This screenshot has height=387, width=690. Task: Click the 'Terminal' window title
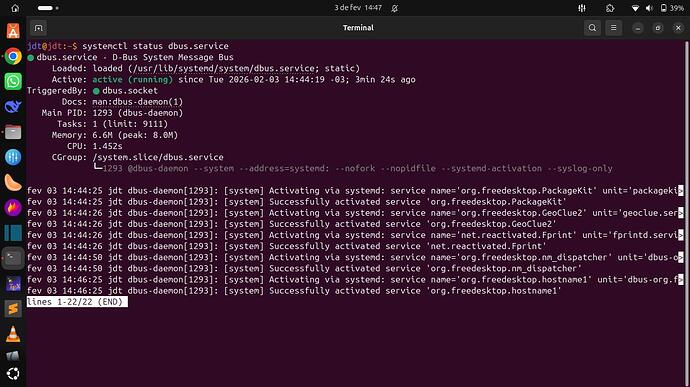(x=358, y=28)
